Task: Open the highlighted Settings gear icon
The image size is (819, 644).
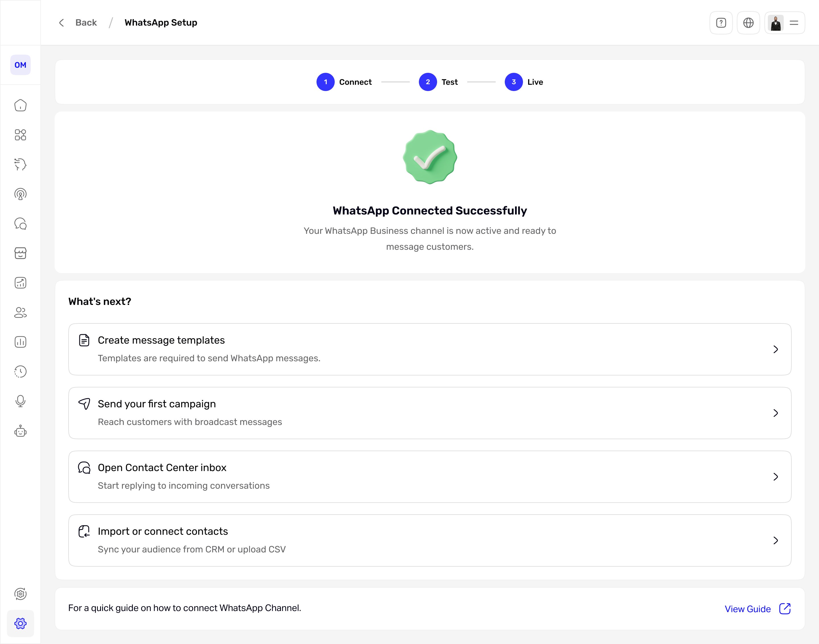Action: tap(20, 624)
